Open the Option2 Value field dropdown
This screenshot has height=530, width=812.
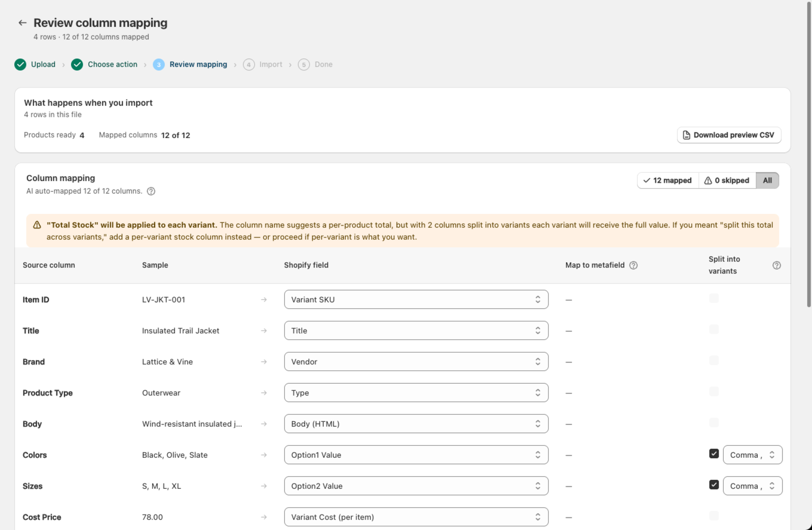click(x=416, y=486)
